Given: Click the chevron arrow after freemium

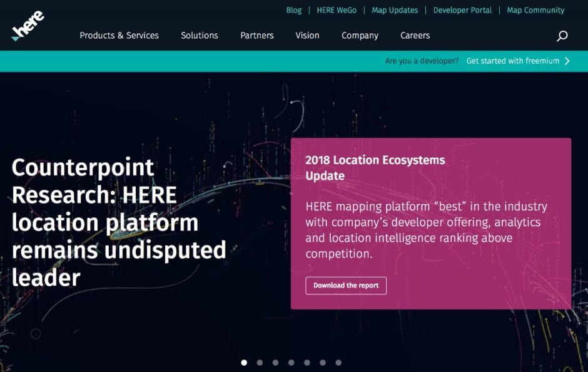Looking at the screenshot, I should (567, 61).
